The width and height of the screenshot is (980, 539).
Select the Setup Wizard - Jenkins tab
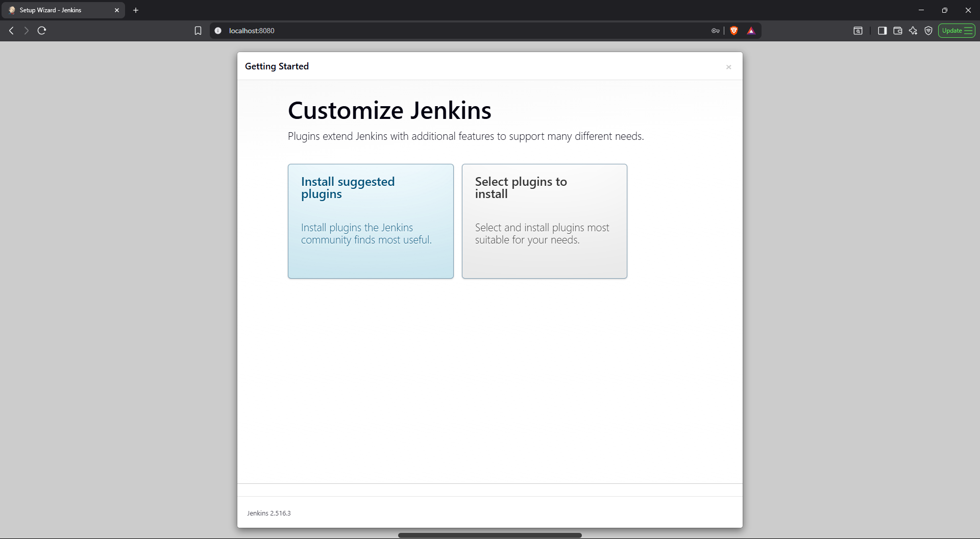(56, 10)
